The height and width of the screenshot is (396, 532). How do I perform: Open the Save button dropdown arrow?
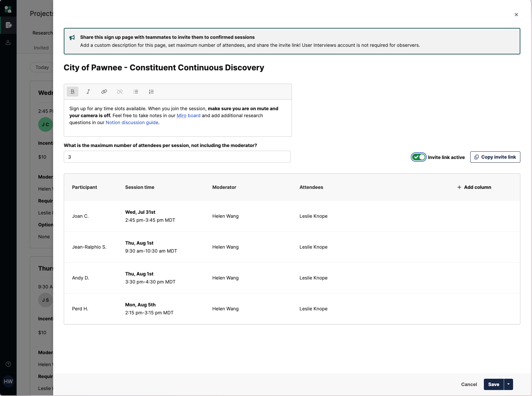pos(508,384)
